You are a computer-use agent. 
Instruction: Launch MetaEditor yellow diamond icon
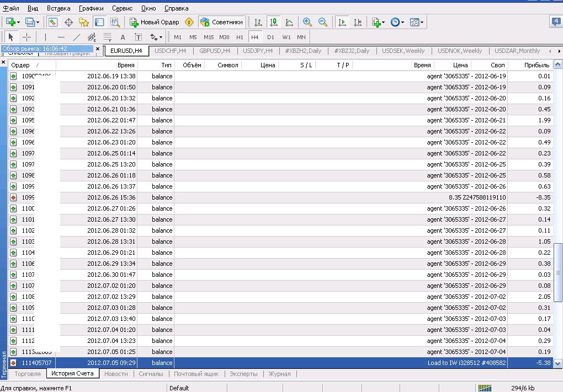pyautogui.click(x=189, y=22)
